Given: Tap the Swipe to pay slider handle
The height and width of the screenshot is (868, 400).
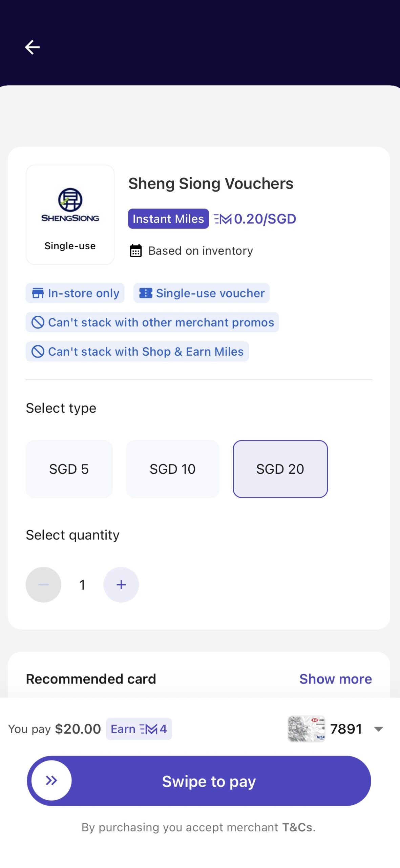Looking at the screenshot, I should (x=51, y=781).
